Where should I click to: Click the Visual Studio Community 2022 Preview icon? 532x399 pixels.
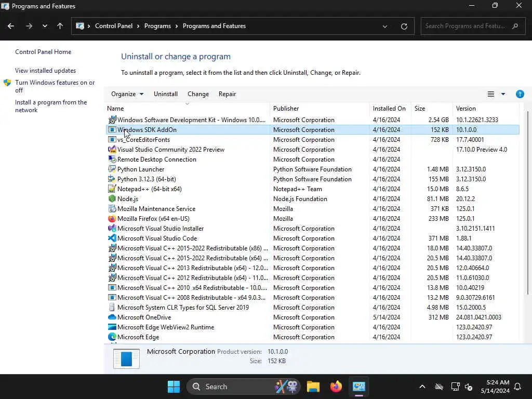click(112, 149)
